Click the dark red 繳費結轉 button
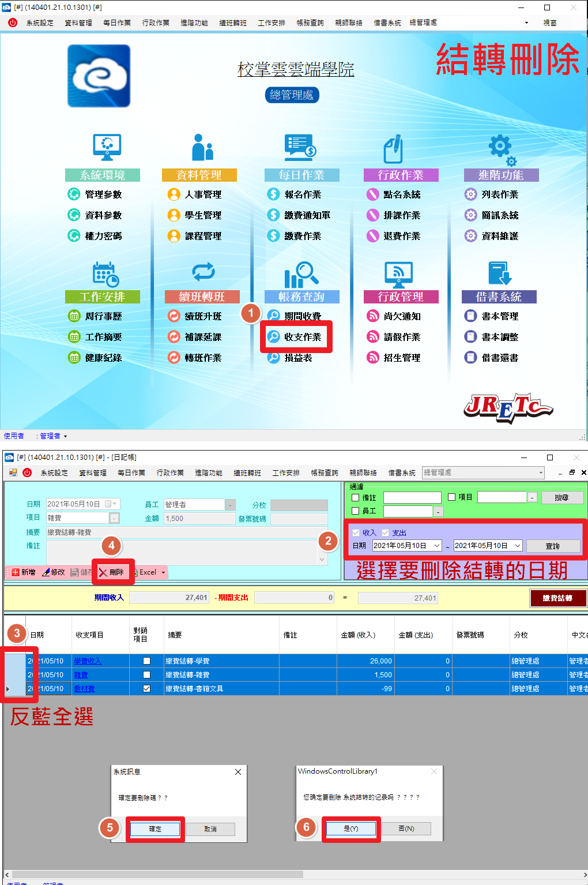The height and width of the screenshot is (885, 588). point(557,598)
